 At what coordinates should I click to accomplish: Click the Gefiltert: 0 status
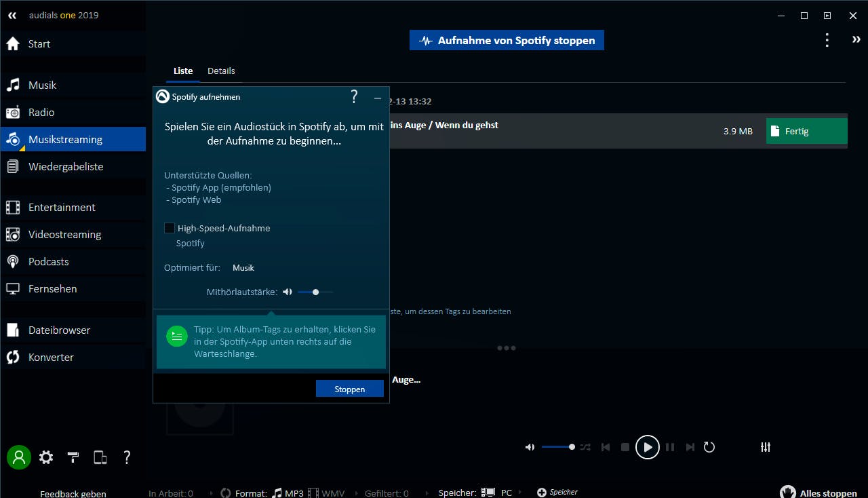coord(387,493)
